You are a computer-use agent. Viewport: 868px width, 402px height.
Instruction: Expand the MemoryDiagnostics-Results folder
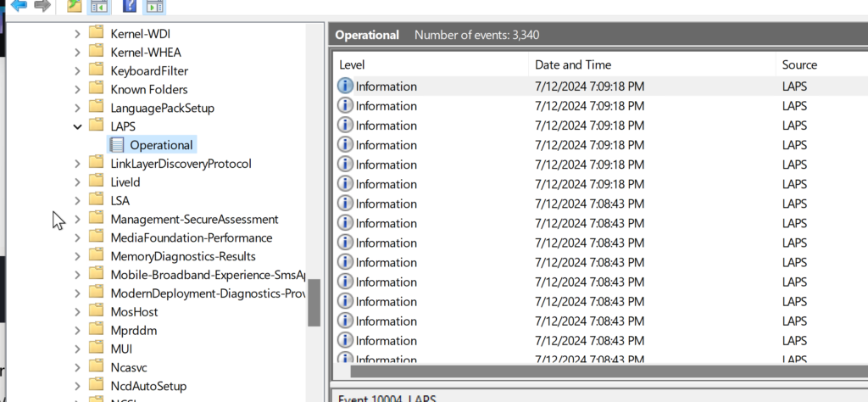pos(77,256)
